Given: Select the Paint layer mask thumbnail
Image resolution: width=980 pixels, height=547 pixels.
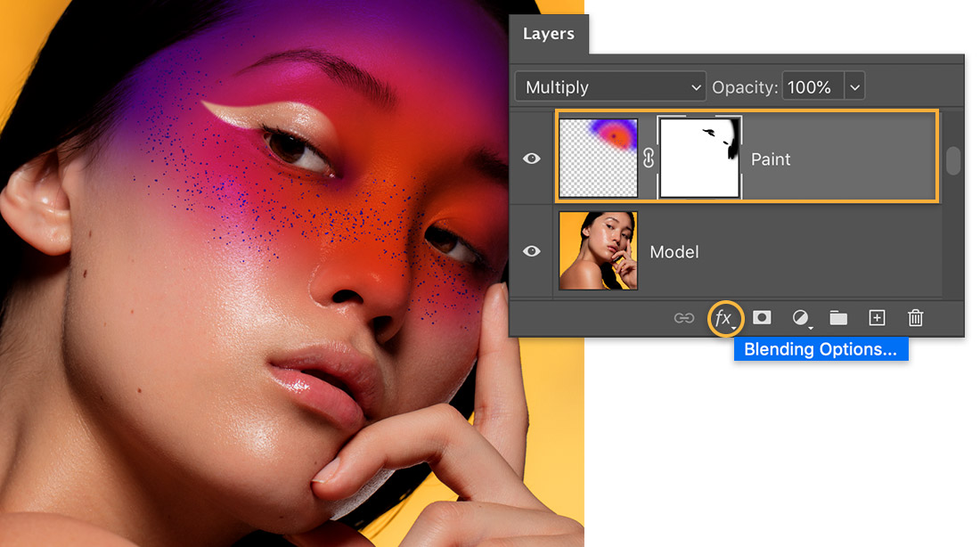Looking at the screenshot, I should coord(699,159).
